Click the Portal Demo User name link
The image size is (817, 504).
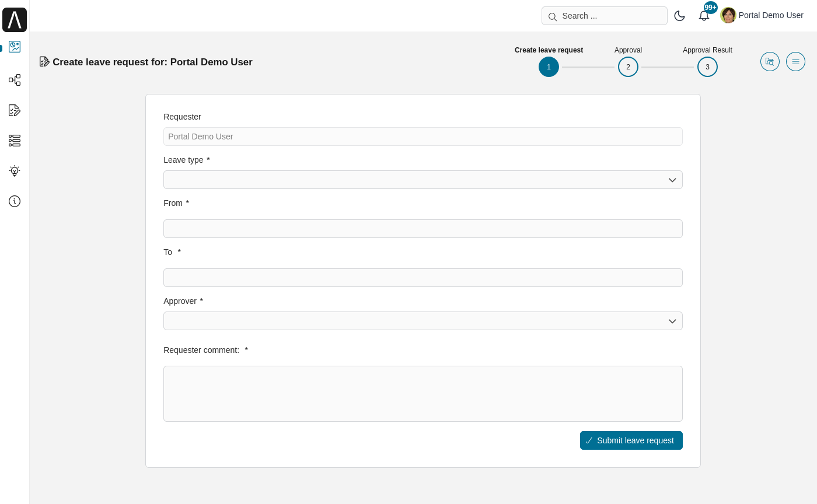(771, 15)
